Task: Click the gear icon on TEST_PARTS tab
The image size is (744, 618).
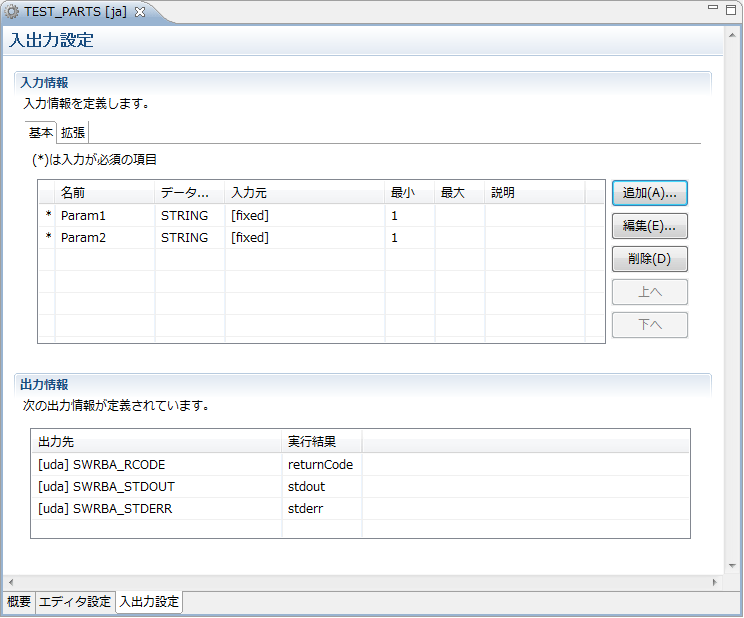Action: coord(11,12)
